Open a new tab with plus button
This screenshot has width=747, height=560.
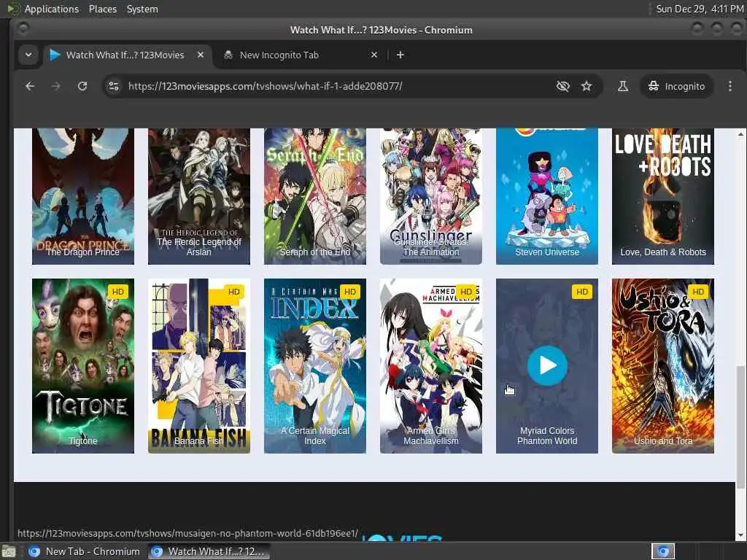[x=400, y=55]
